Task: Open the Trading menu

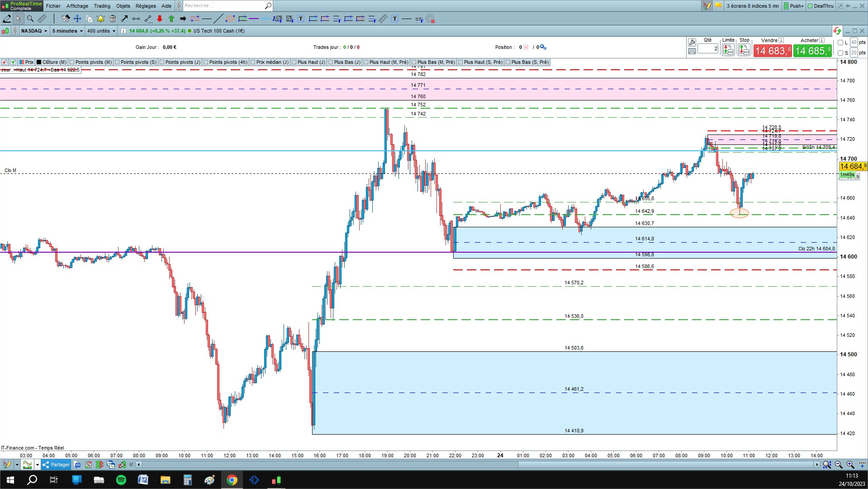Action: tap(102, 6)
